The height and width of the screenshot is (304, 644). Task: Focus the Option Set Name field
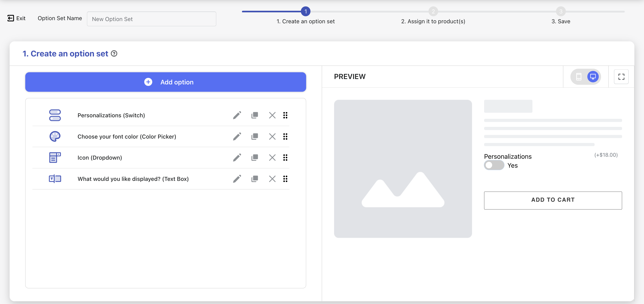click(x=151, y=19)
